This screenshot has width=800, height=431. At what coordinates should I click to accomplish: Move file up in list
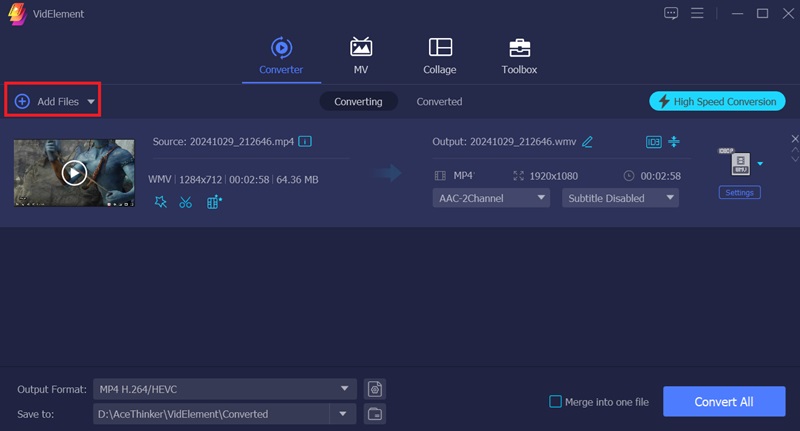coord(794,150)
